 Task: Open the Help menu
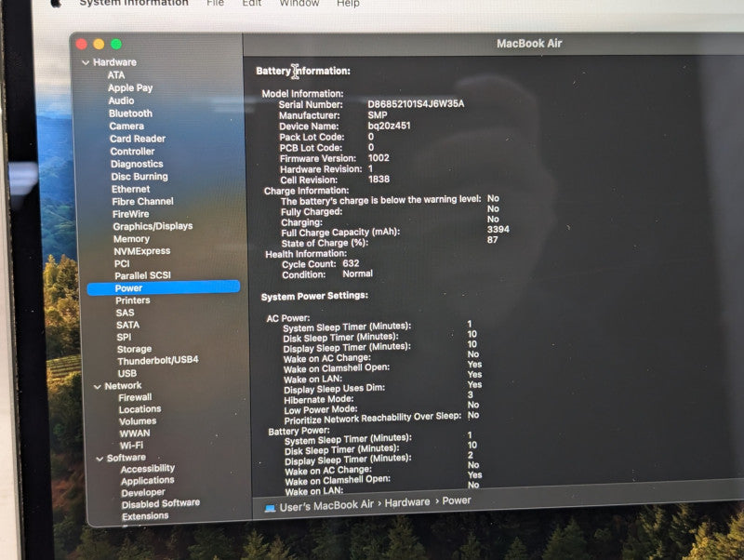(348, 4)
